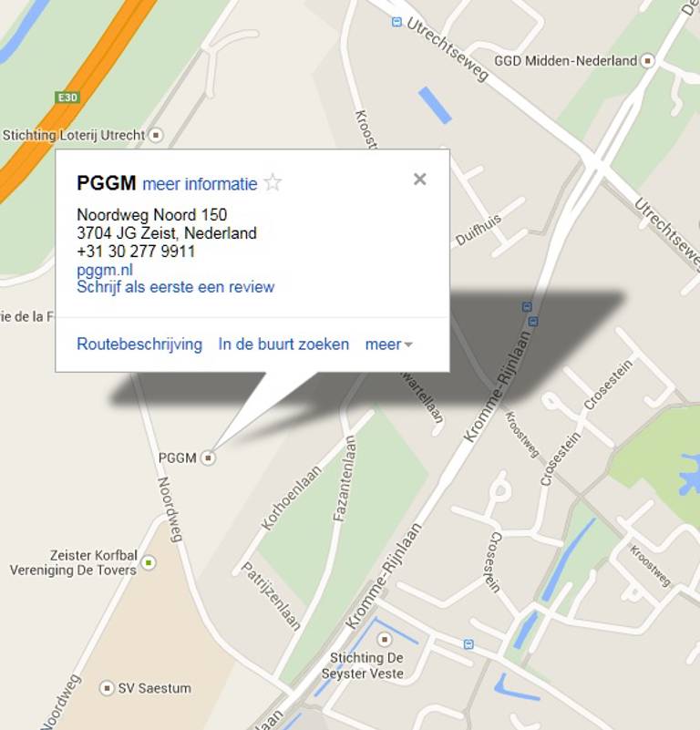
Task: Select In de buurt zoeken
Action: point(283,344)
